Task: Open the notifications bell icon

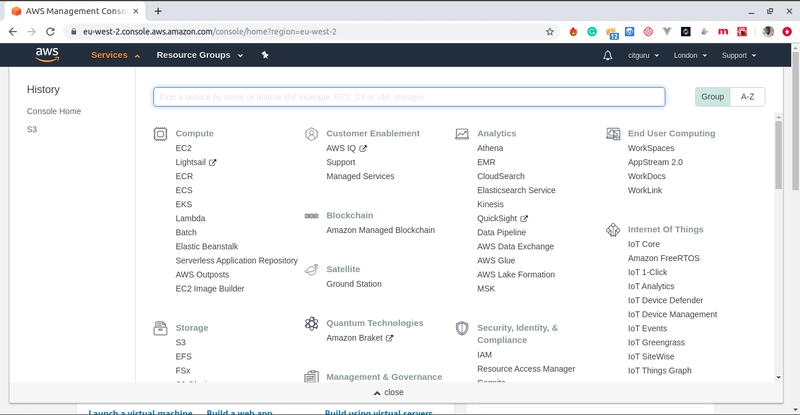Action: [x=607, y=55]
